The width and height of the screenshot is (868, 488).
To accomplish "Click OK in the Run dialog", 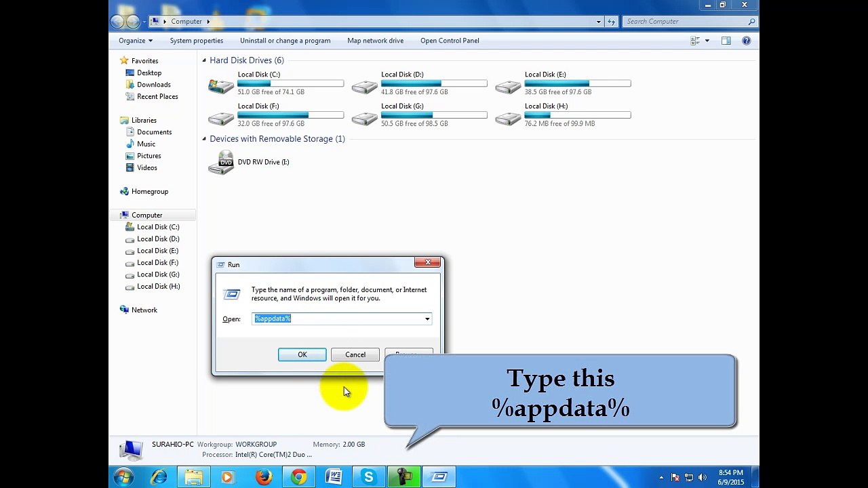I will [x=302, y=354].
